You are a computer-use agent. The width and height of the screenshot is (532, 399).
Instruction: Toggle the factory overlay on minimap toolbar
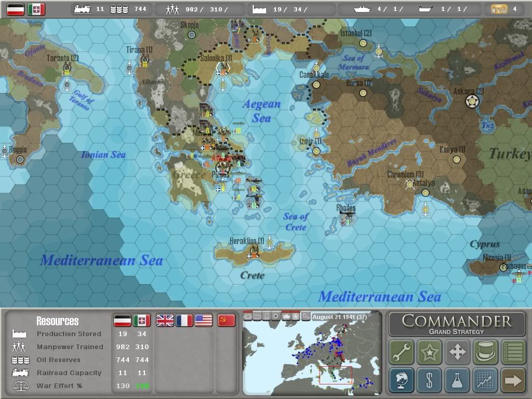pos(257,316)
